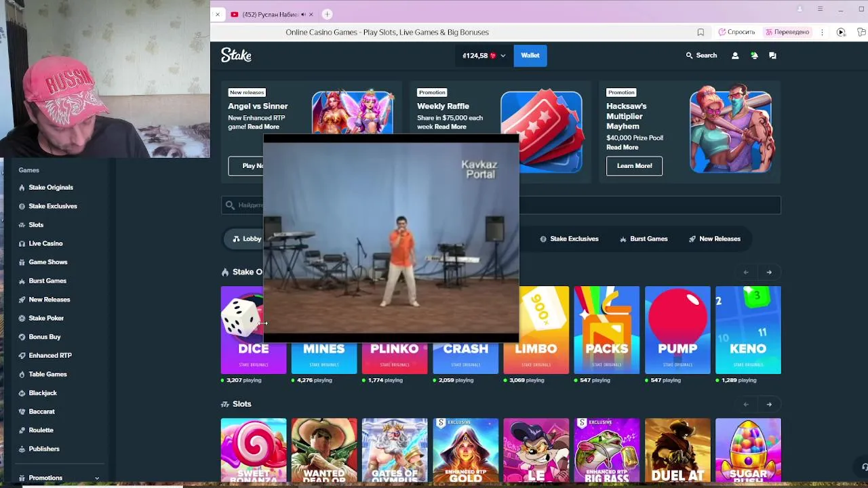This screenshot has width=868, height=488.
Task: Open the Big Bass enhanced RTP slot
Action: (606, 450)
